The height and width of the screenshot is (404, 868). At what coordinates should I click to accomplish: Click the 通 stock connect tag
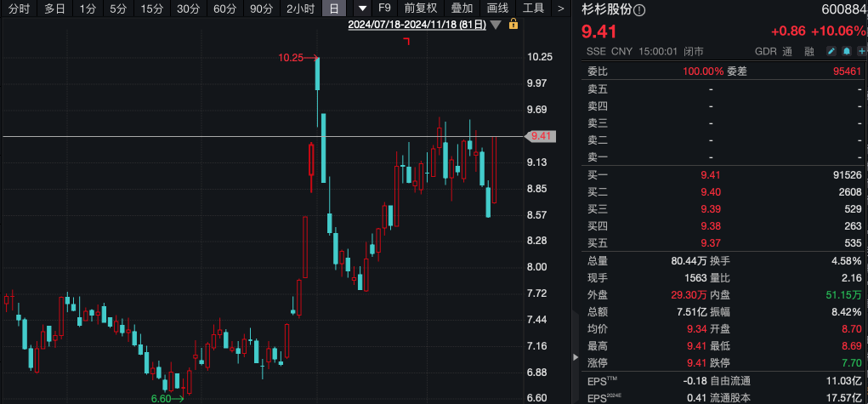click(787, 52)
